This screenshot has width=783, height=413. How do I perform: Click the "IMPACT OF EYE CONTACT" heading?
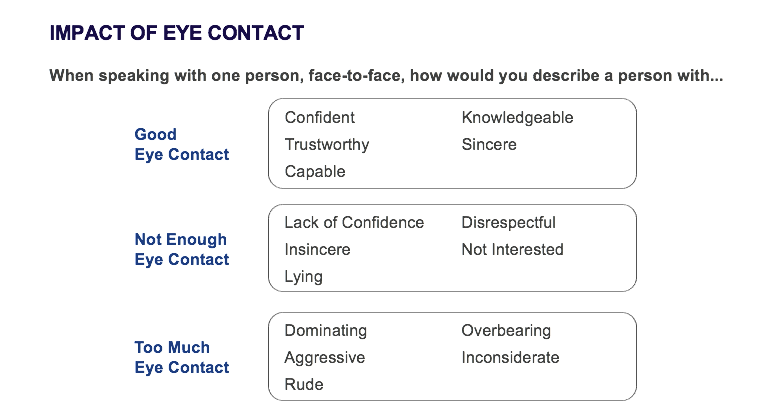click(176, 33)
